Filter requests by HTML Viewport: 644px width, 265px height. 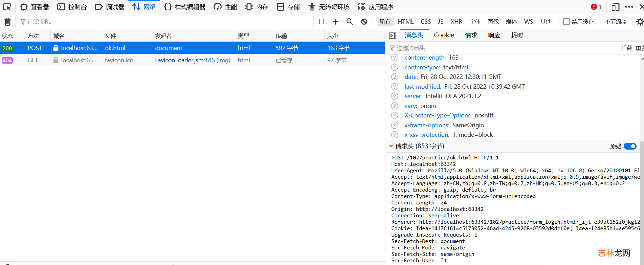(x=406, y=22)
